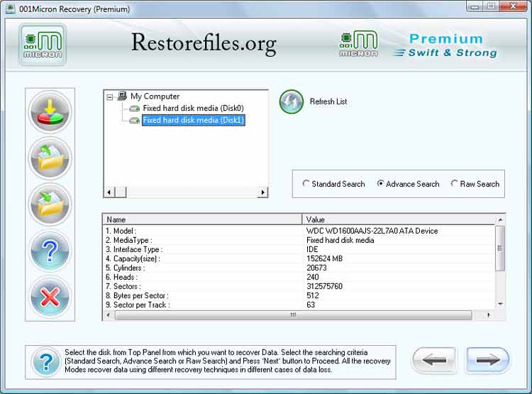Click the My Computer icon in tree
This screenshot has width=532, height=394.
[122, 96]
